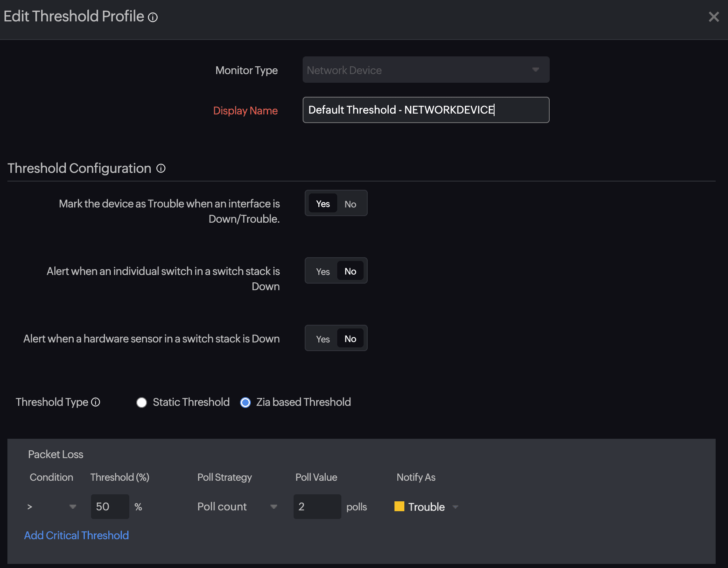Select the Zia based Threshold radio button

coord(245,403)
